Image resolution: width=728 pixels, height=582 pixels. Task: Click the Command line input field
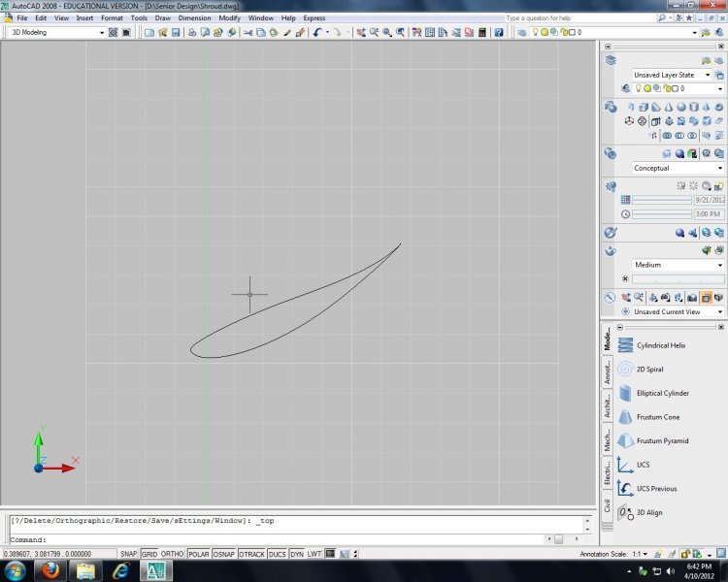pos(291,539)
